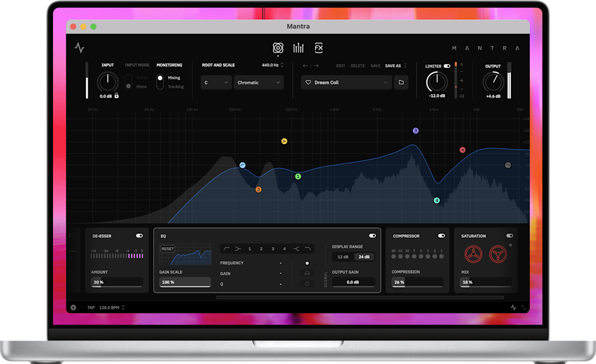Viewport: 596px width, 364px height.
Task: Select the first saturation tape reel icon
Action: [473, 254]
